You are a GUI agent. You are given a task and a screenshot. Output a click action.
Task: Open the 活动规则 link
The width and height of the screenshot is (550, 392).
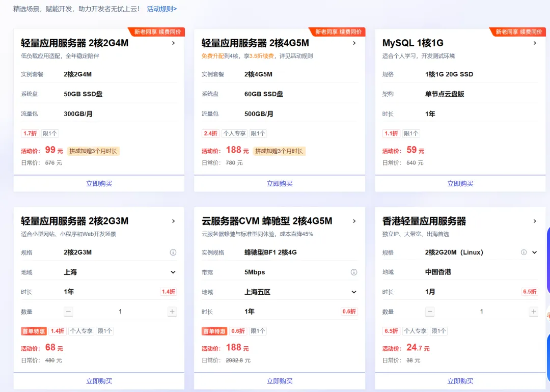click(x=162, y=9)
